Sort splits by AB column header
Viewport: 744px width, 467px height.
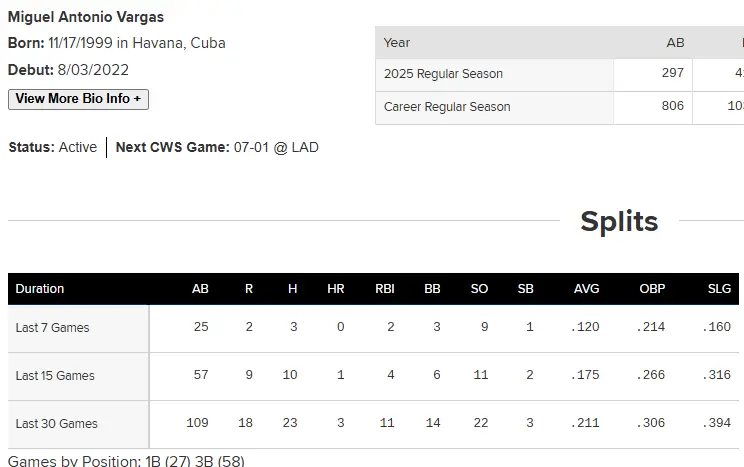[x=200, y=289]
